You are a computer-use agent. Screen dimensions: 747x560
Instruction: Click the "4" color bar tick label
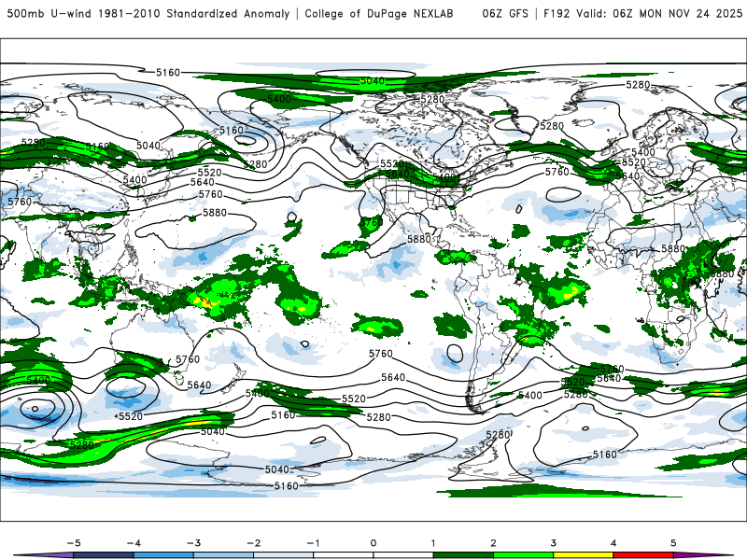[613, 543]
